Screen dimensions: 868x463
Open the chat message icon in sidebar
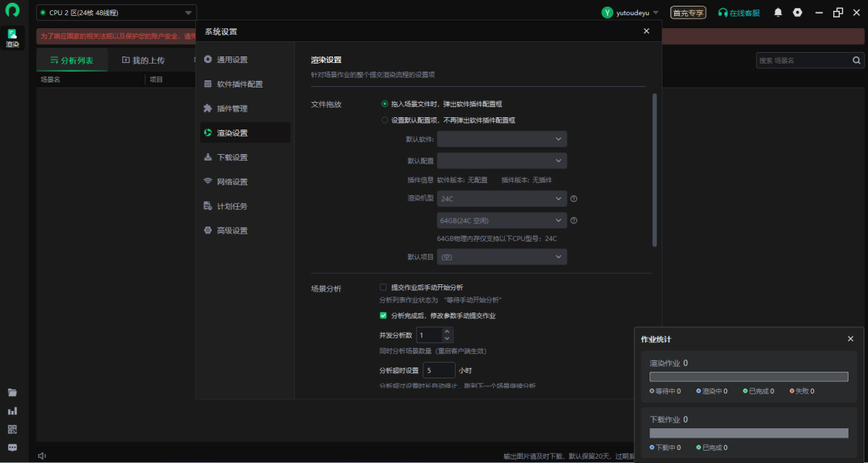pyautogui.click(x=12, y=447)
